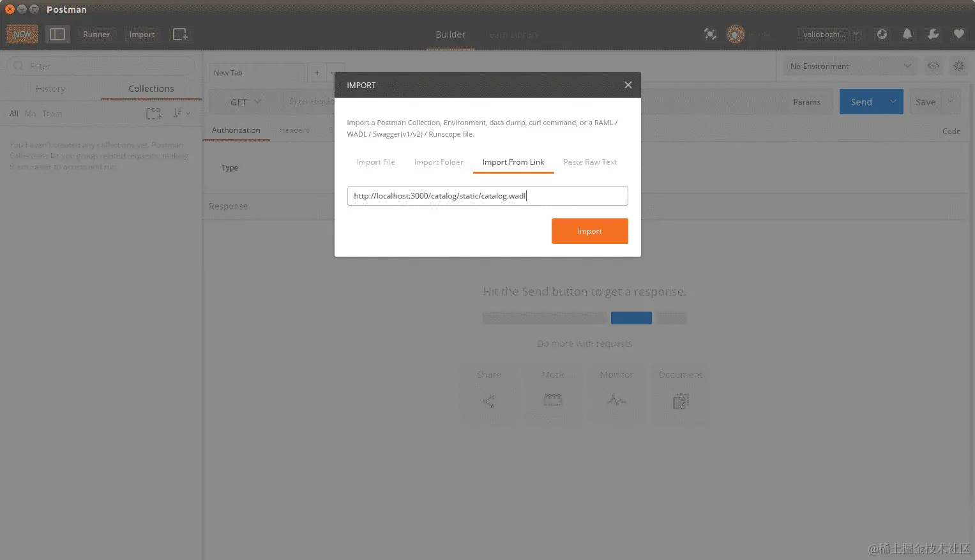
Task: Click the blue Send button
Action: click(861, 102)
